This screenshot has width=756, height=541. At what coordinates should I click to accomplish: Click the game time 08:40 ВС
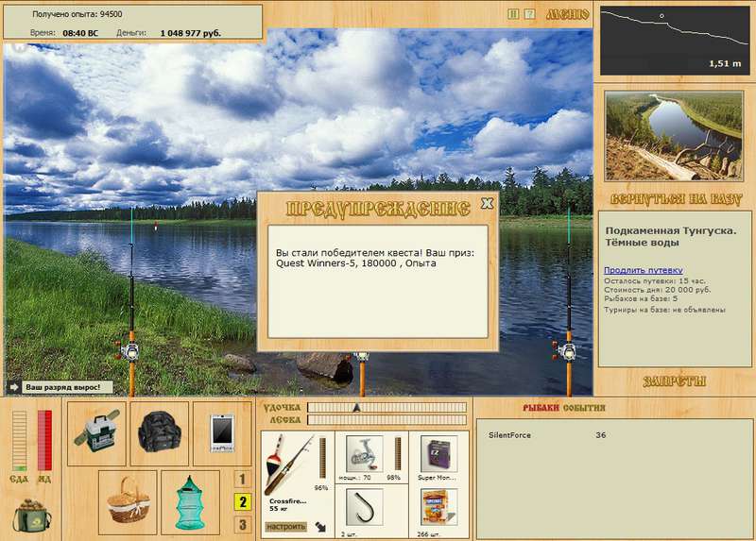tap(80, 33)
